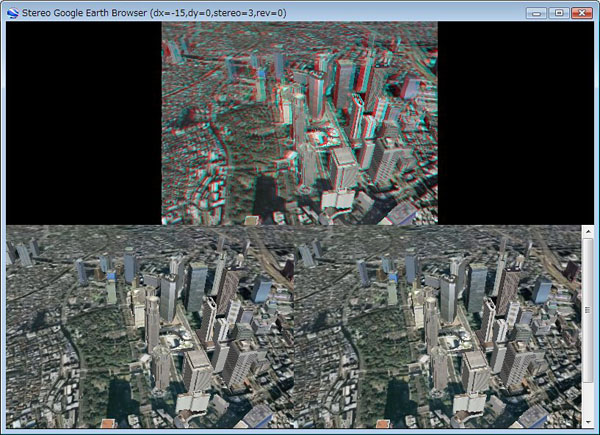Click the window title text showing dx=-15
Screen dimensions: 600x435
(154, 13)
